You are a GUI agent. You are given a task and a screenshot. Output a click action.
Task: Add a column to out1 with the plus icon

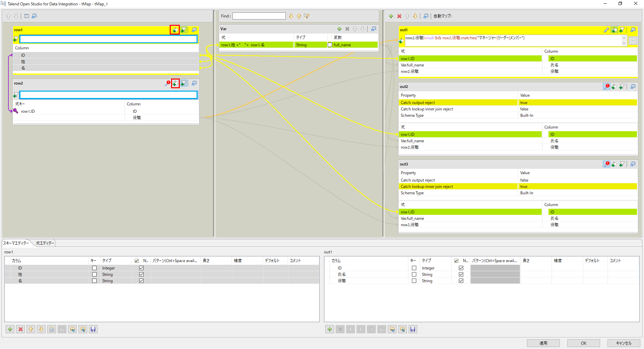[x=614, y=30]
